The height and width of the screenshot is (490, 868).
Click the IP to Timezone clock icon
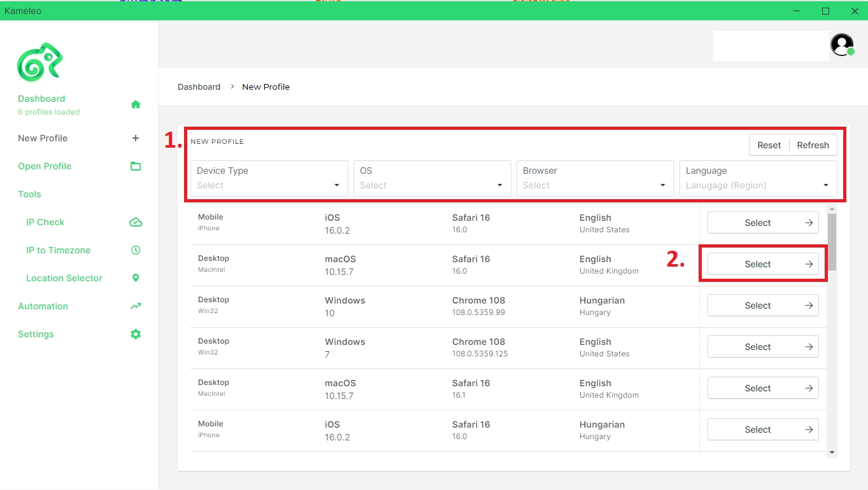click(x=136, y=250)
